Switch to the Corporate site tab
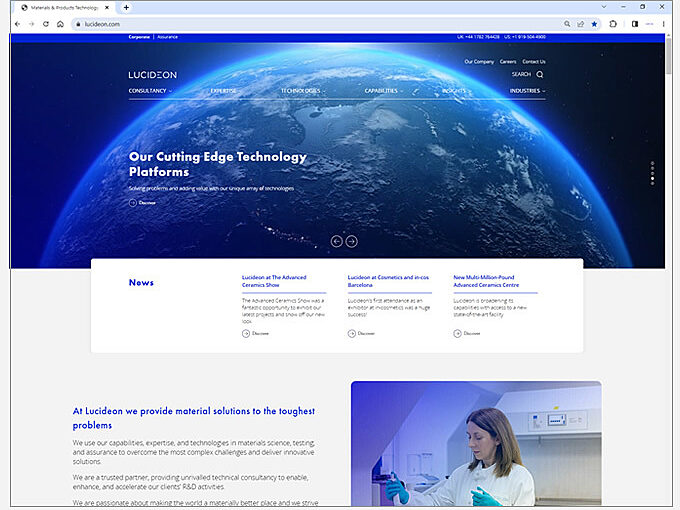680x510 pixels. click(x=139, y=37)
